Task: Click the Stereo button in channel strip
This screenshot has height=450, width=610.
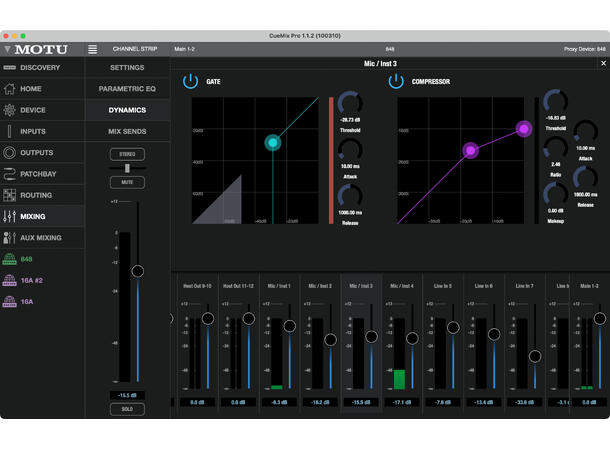Action: [x=127, y=154]
